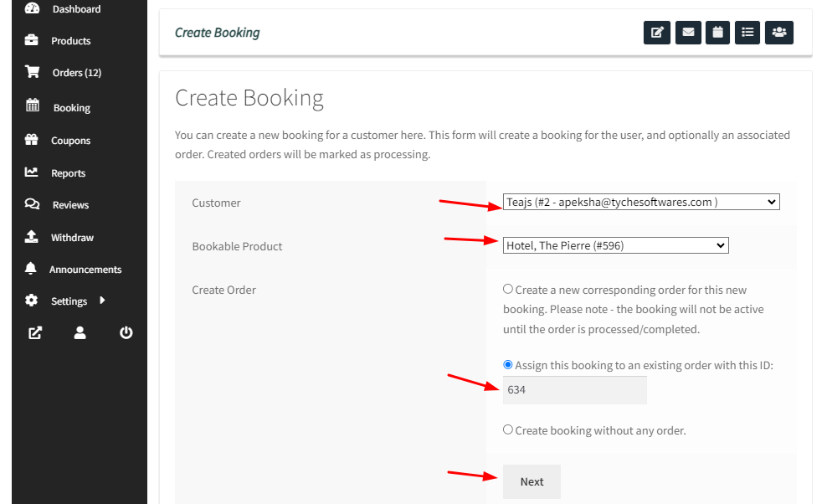Open Announcements menu item
The image size is (827, 504).
pos(85,269)
